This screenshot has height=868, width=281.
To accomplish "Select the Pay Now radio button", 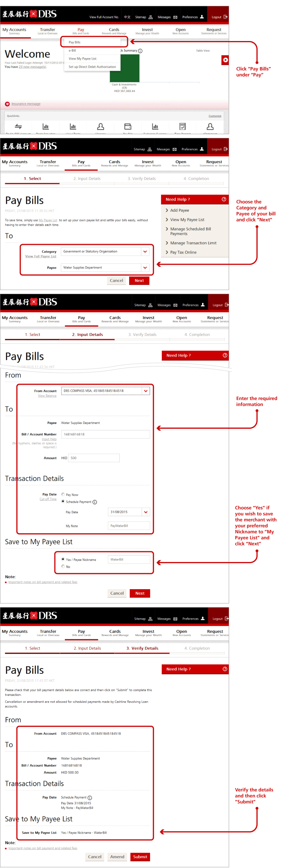I will [63, 494].
